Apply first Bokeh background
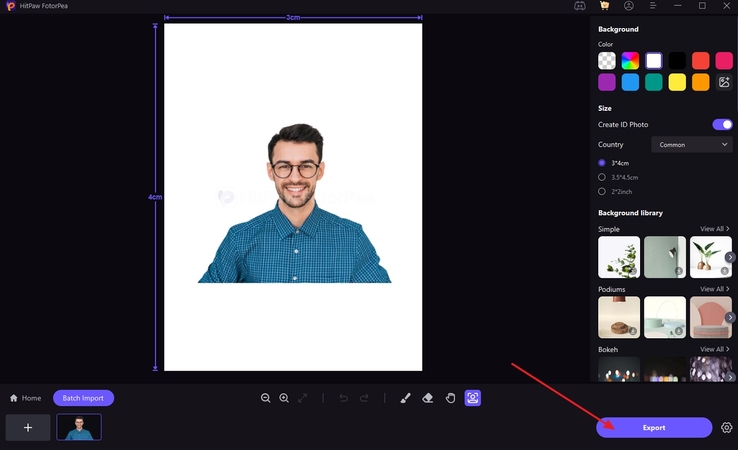The height and width of the screenshot is (450, 738). (x=619, y=369)
